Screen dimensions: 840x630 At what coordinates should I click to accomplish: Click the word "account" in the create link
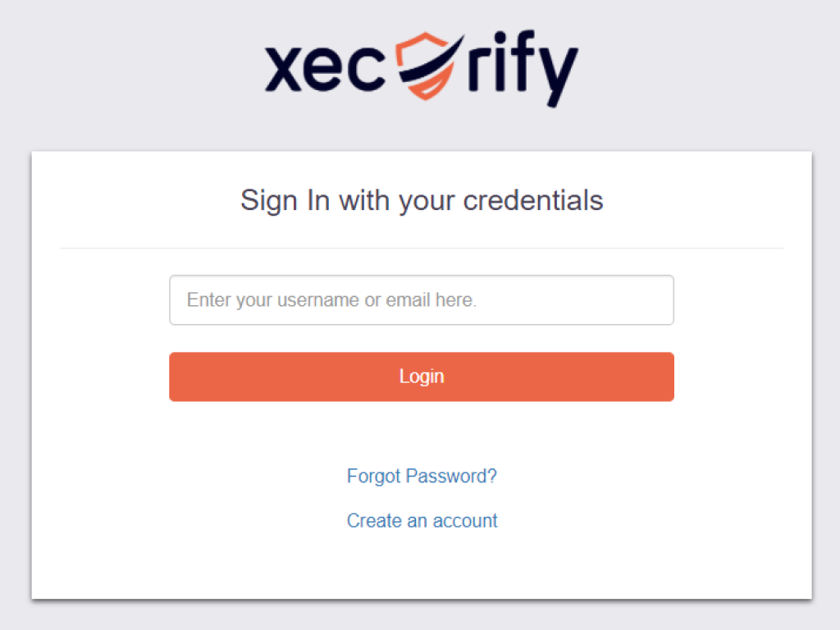465,521
